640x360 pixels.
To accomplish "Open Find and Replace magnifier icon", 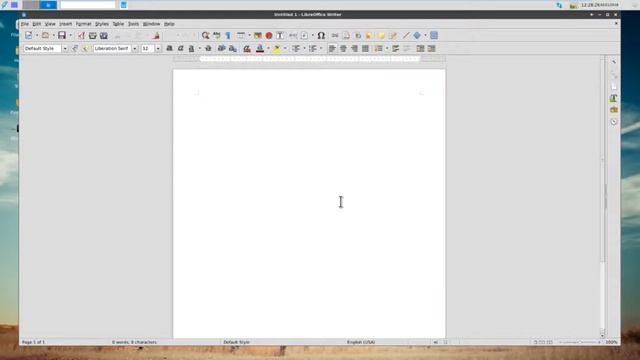I will coord(205,36).
